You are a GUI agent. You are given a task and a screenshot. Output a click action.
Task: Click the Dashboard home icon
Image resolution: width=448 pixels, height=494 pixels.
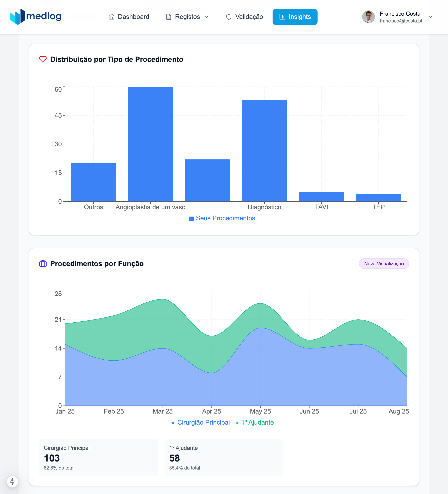(x=112, y=17)
